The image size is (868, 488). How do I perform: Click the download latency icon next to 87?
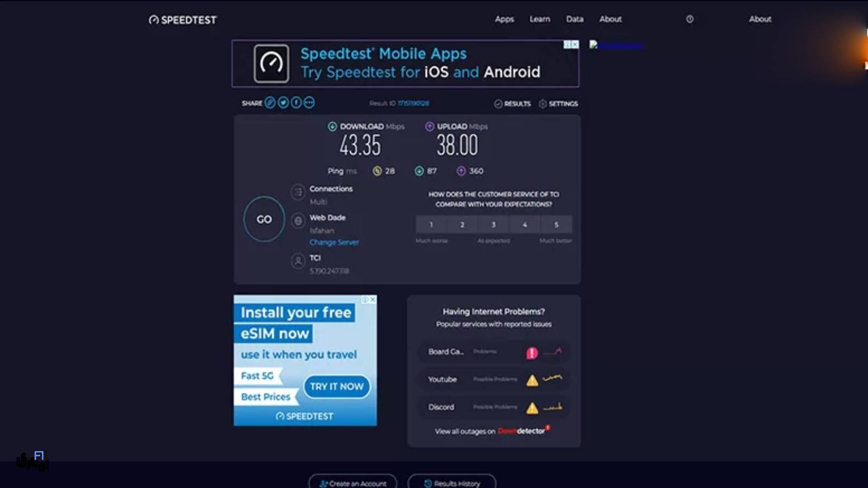[x=419, y=171]
